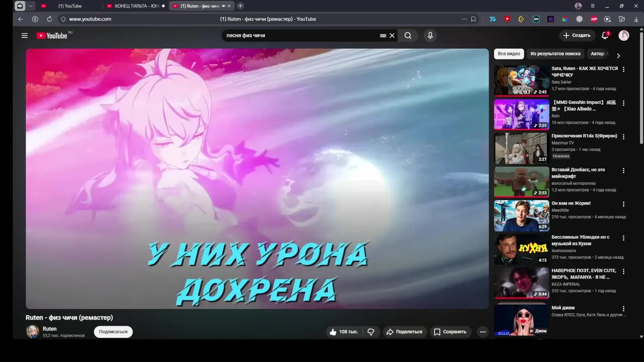Click the browser sound indicator button
The height and width of the screenshot is (362, 644).
click(x=20, y=6)
